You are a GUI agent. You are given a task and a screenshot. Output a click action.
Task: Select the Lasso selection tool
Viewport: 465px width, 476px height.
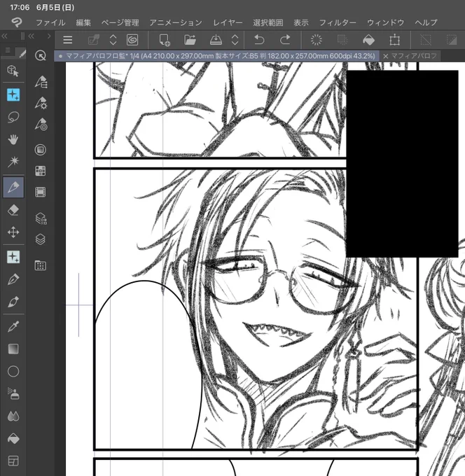13,117
